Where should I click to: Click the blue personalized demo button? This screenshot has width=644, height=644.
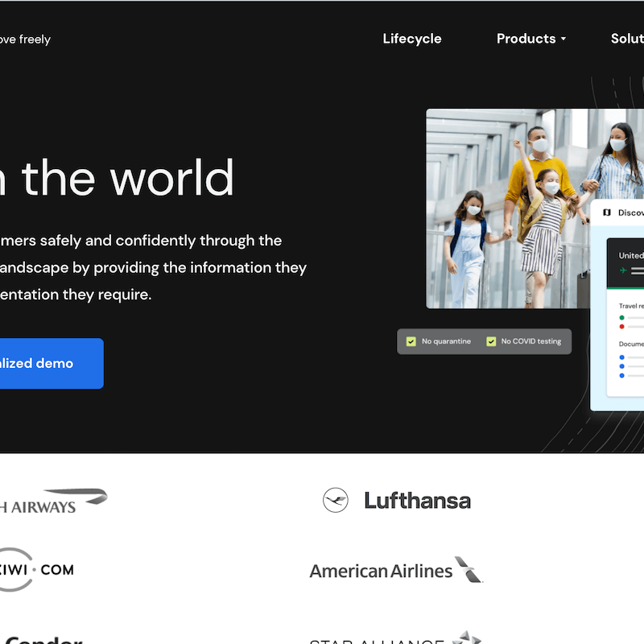click(48, 363)
